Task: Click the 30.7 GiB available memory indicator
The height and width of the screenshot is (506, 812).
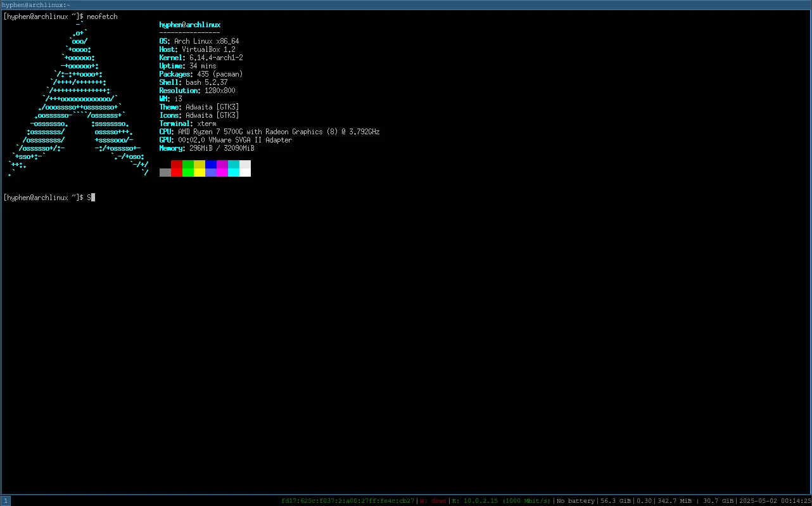Action: point(718,501)
